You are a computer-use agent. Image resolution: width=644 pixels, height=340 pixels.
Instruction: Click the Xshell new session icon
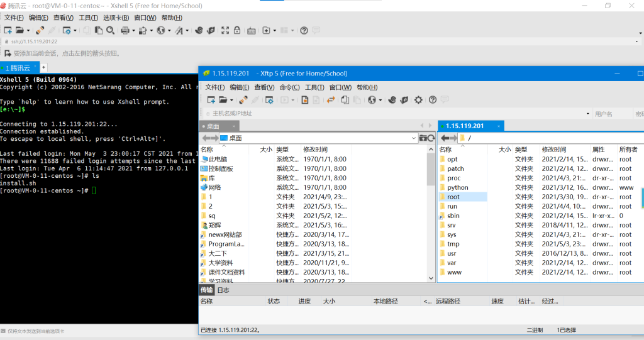[x=8, y=30]
